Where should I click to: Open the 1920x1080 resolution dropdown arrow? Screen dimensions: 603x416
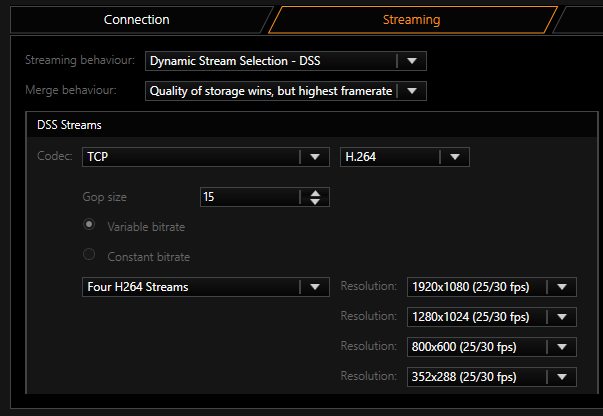coord(562,287)
